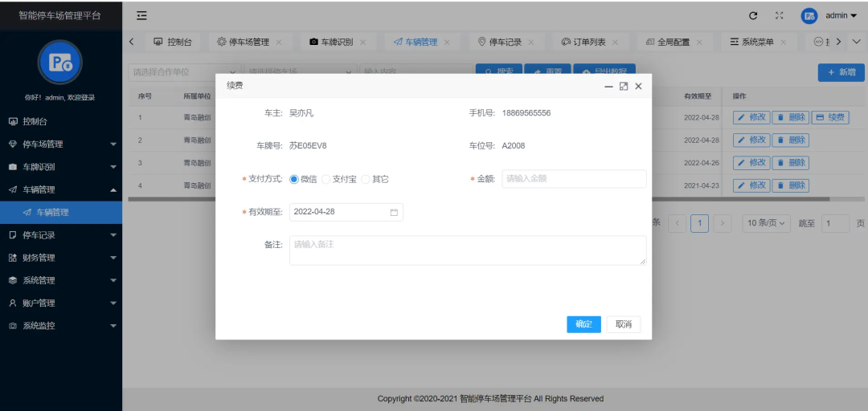This screenshot has width=868, height=411.
Task: Click the parking logo avatar in sidebar
Action: [60, 63]
